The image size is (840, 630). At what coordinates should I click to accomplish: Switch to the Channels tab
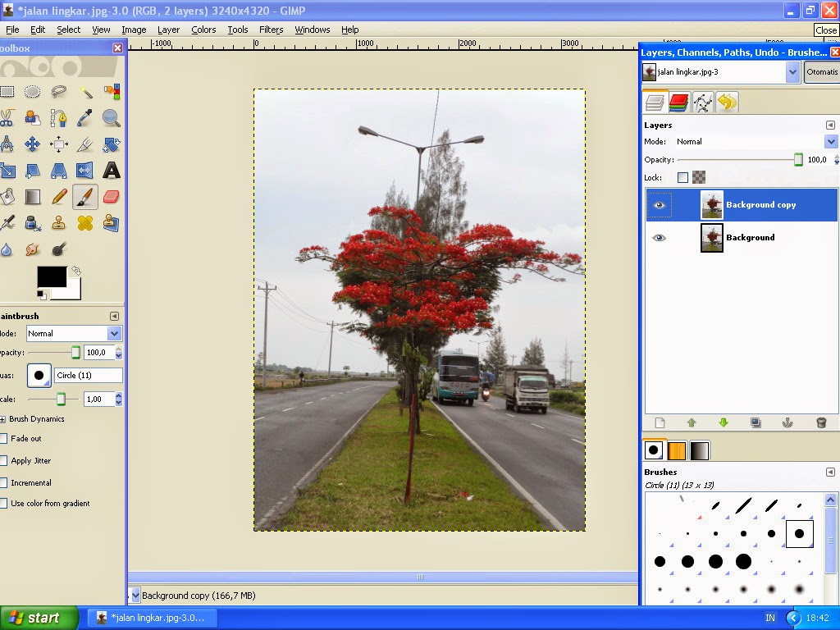coord(678,103)
